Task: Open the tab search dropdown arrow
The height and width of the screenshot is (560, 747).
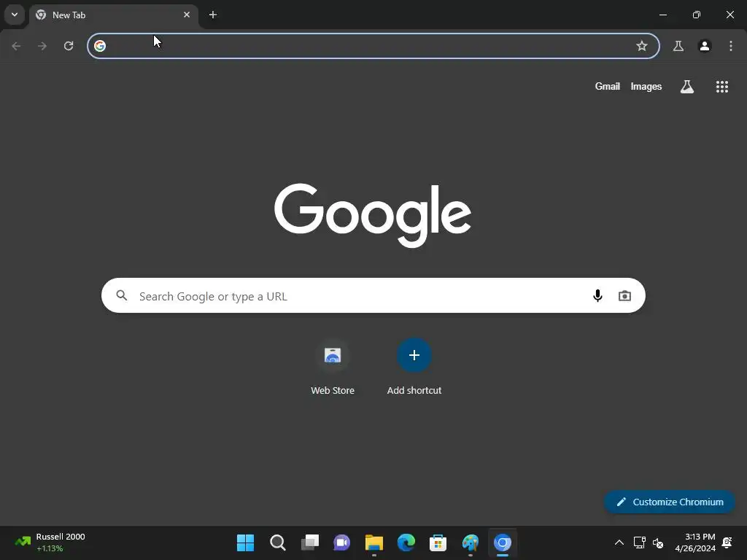Action: pos(15,15)
